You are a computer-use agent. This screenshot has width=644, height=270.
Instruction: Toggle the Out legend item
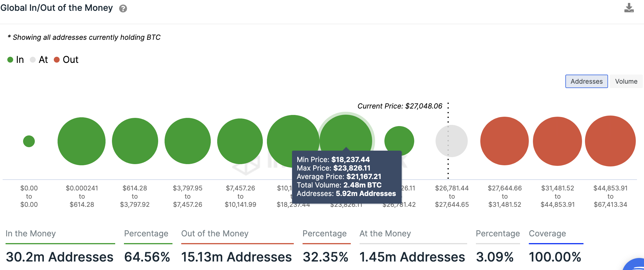[x=66, y=60]
